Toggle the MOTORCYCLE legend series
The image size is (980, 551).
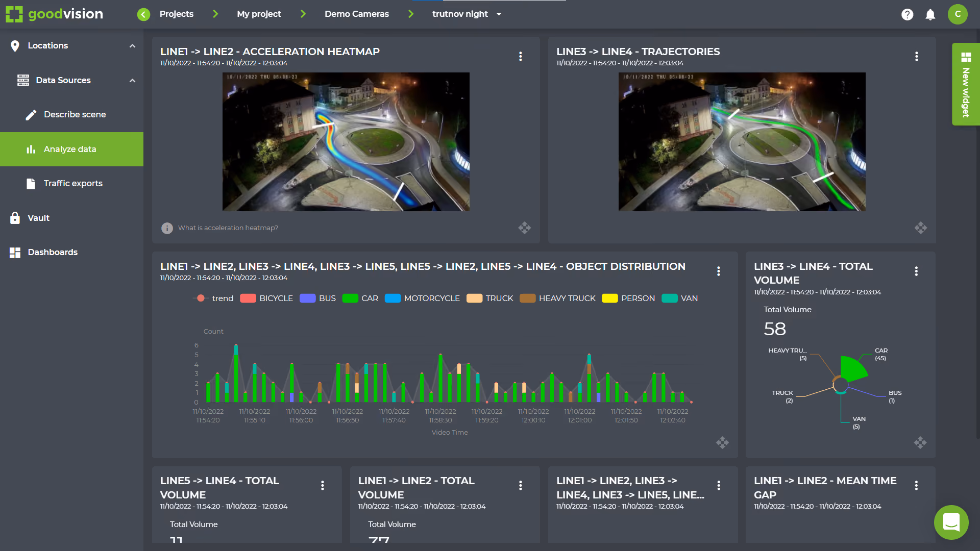[x=422, y=298]
